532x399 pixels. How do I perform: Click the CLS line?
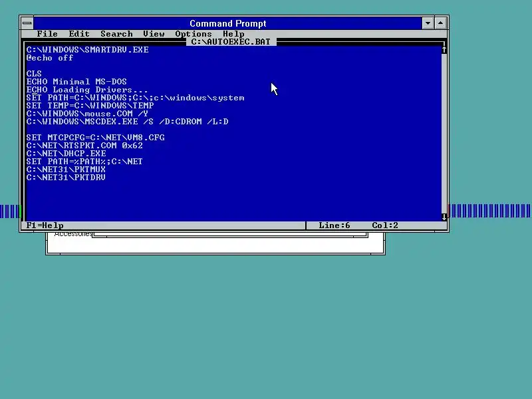34,74
